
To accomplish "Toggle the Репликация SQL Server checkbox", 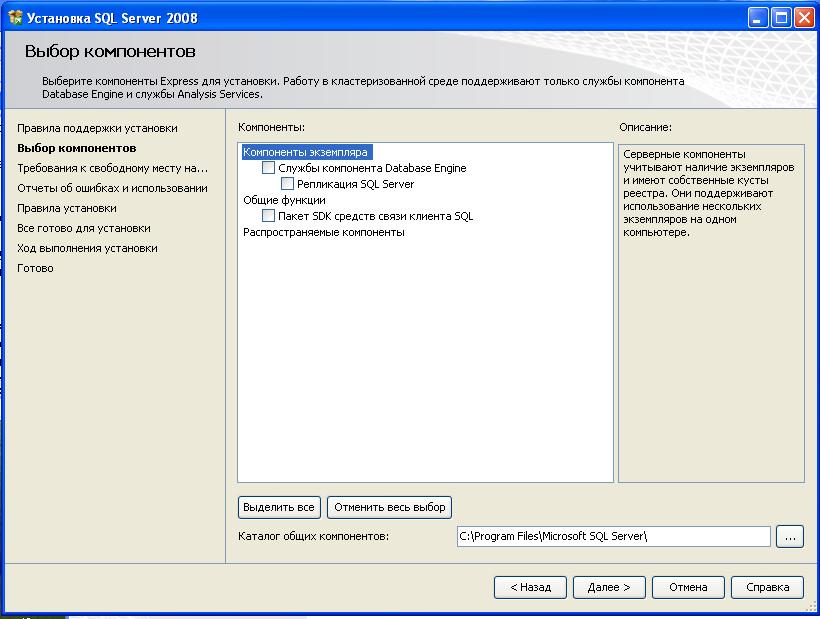I will [x=287, y=184].
